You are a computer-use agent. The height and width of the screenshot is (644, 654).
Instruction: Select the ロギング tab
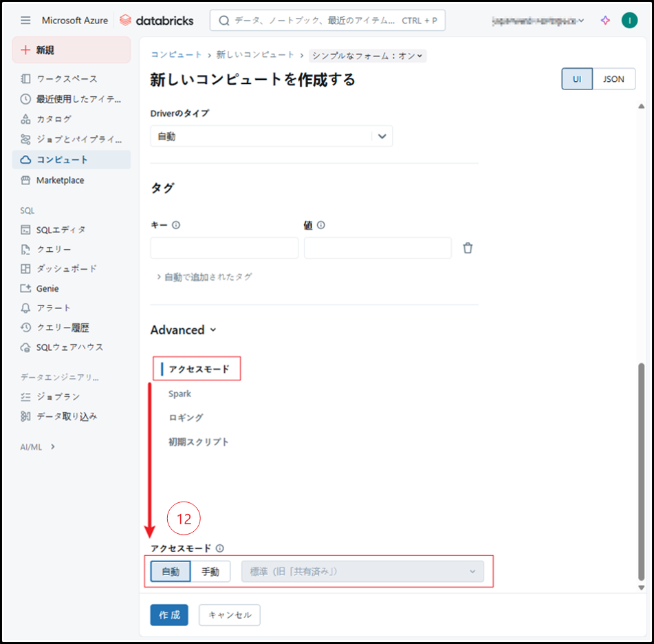pos(186,418)
